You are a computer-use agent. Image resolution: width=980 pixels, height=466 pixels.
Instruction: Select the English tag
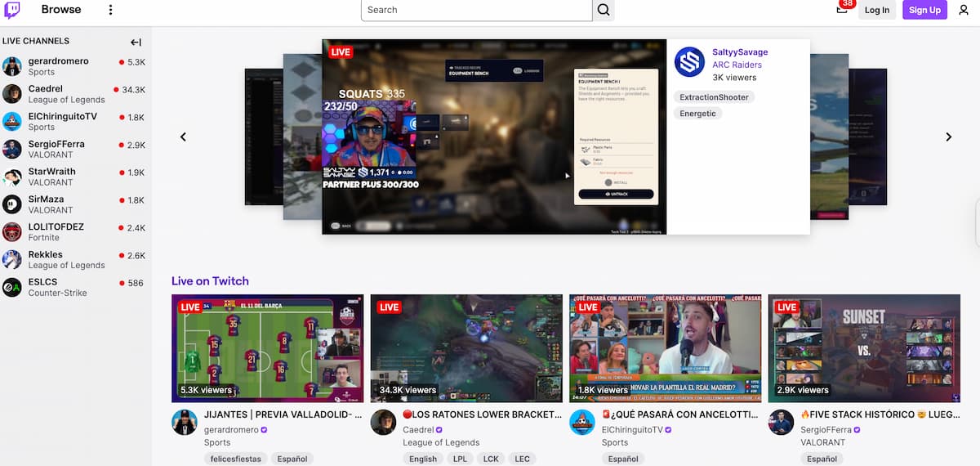click(x=423, y=459)
